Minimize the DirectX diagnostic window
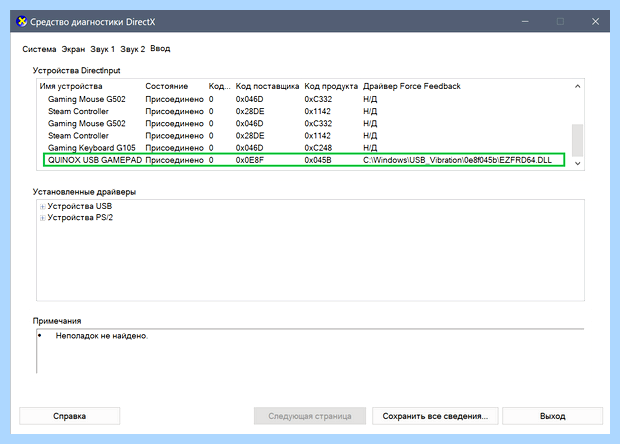 click(x=525, y=21)
